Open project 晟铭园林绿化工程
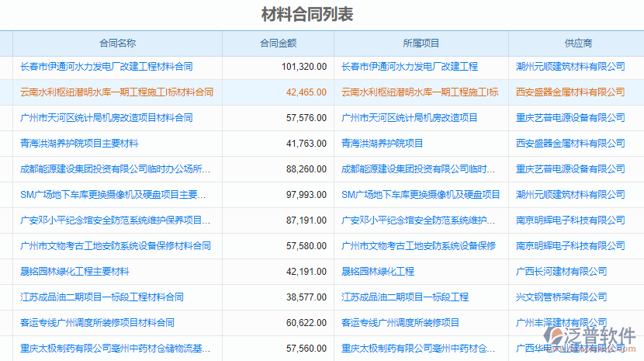644x361 pixels. click(x=378, y=272)
